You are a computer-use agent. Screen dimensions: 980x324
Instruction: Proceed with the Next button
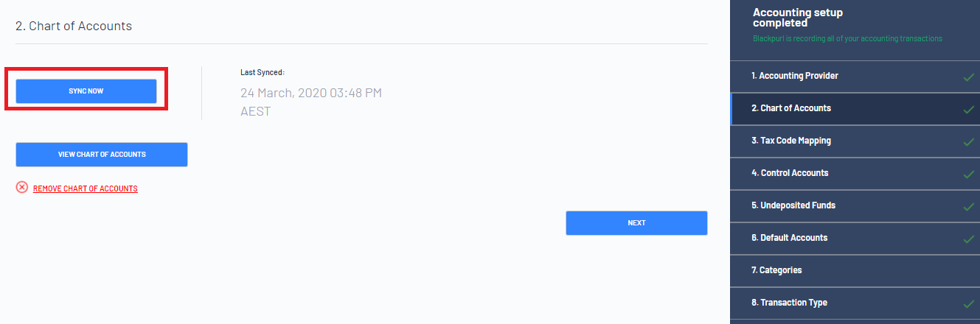636,223
